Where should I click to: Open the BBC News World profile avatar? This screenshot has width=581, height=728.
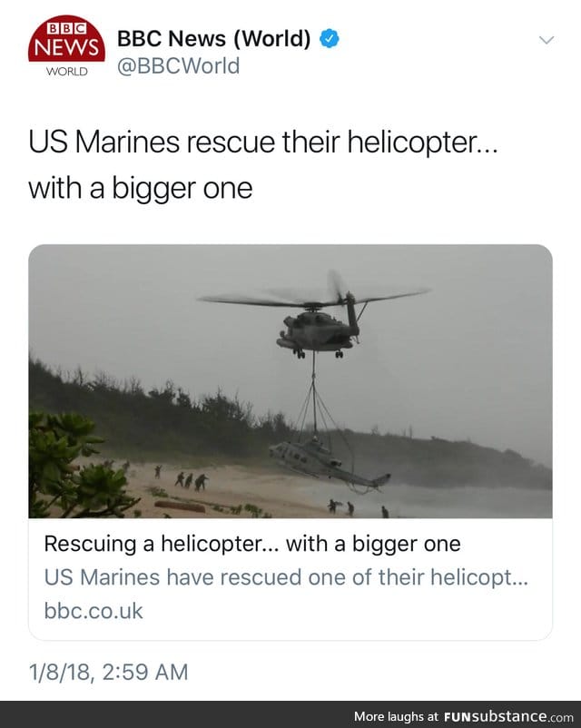pos(66,46)
